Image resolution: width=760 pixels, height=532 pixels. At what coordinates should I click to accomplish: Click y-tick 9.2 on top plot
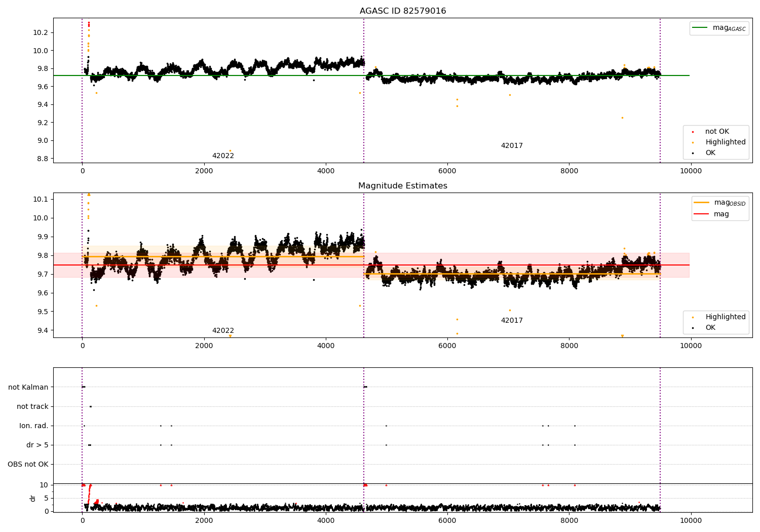coord(43,123)
